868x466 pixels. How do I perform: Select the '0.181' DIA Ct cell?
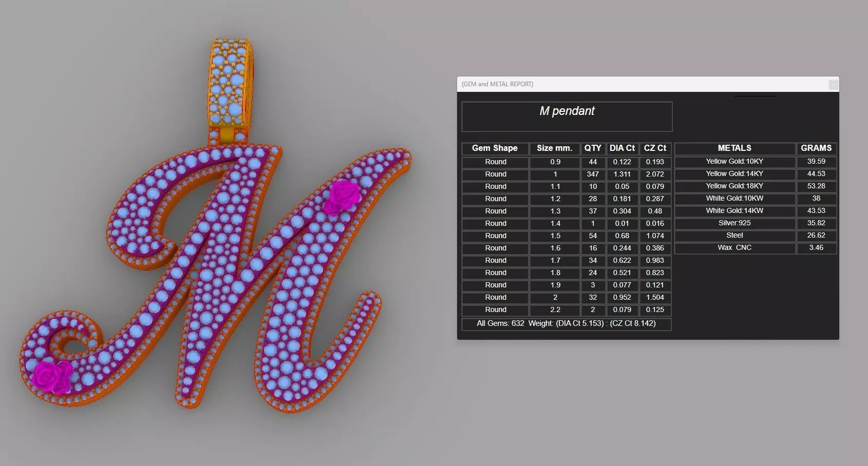pyautogui.click(x=622, y=199)
